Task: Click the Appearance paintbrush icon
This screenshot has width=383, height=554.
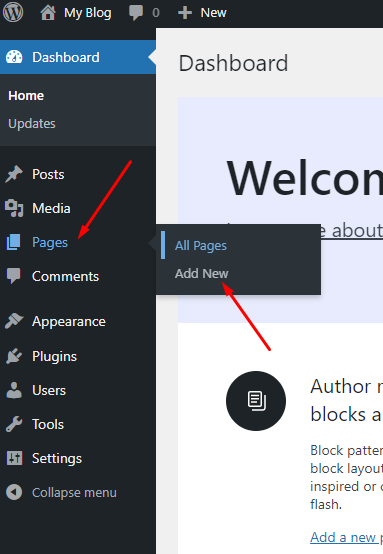Action: (14, 321)
